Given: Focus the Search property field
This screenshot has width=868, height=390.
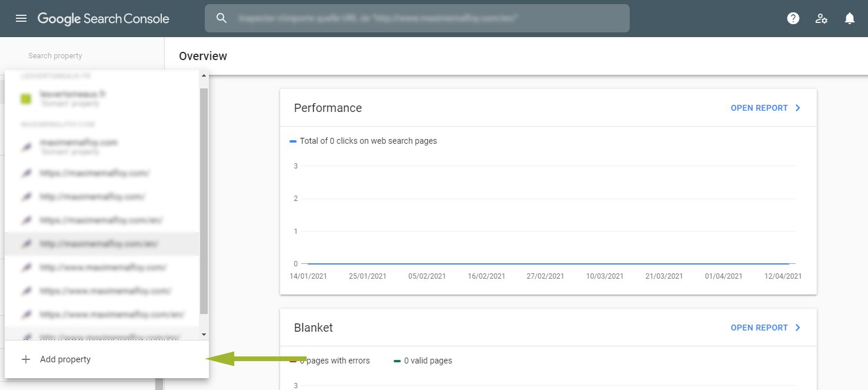Looking at the screenshot, I should pyautogui.click(x=82, y=56).
